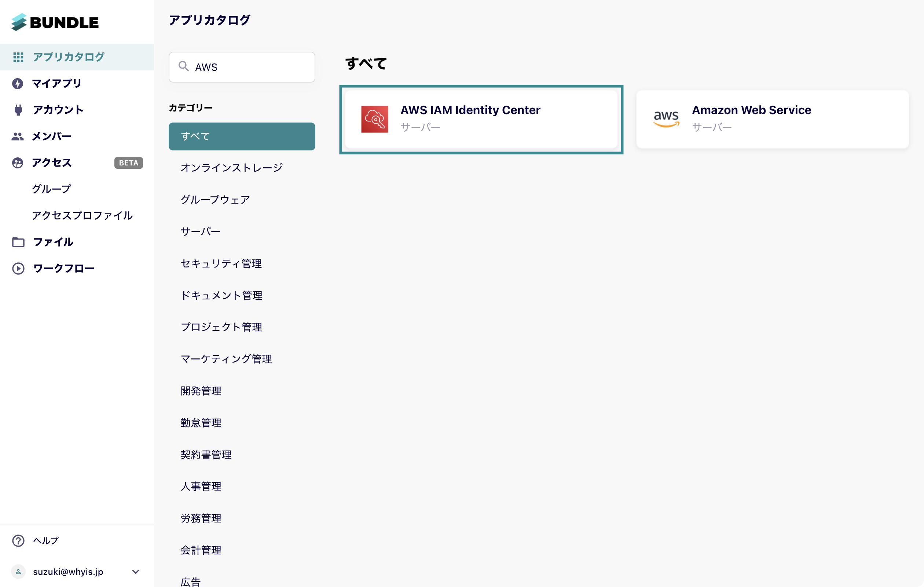The height and width of the screenshot is (587, 924).
Task: Expand the suzuki@whyis.jp account menu
Action: pos(135,572)
